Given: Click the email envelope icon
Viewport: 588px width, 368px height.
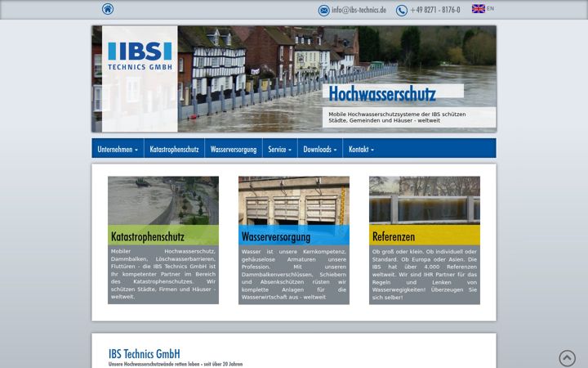Looking at the screenshot, I should [323, 11].
